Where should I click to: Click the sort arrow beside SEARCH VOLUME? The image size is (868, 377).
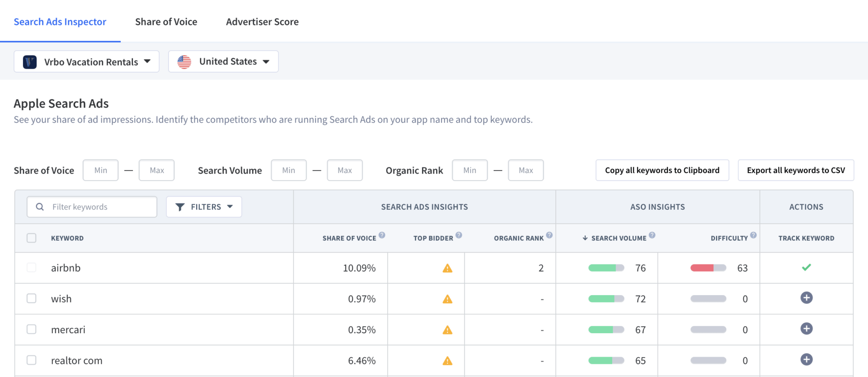point(585,238)
